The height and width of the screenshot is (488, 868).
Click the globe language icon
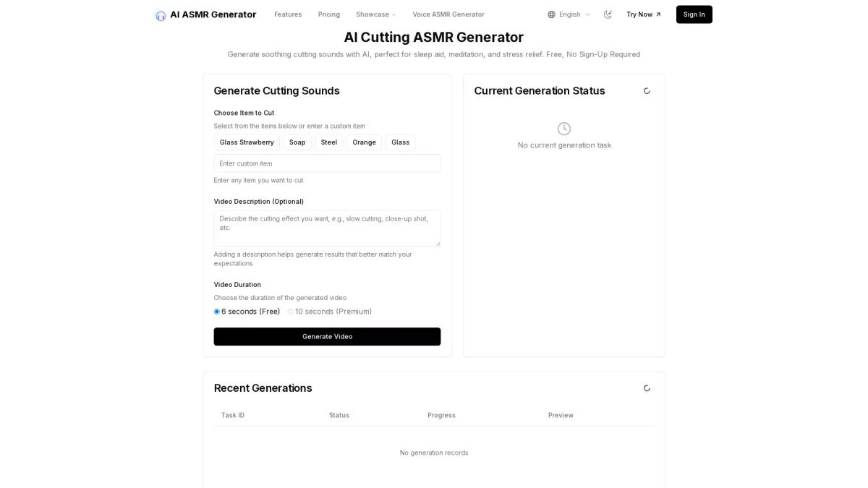click(x=551, y=14)
